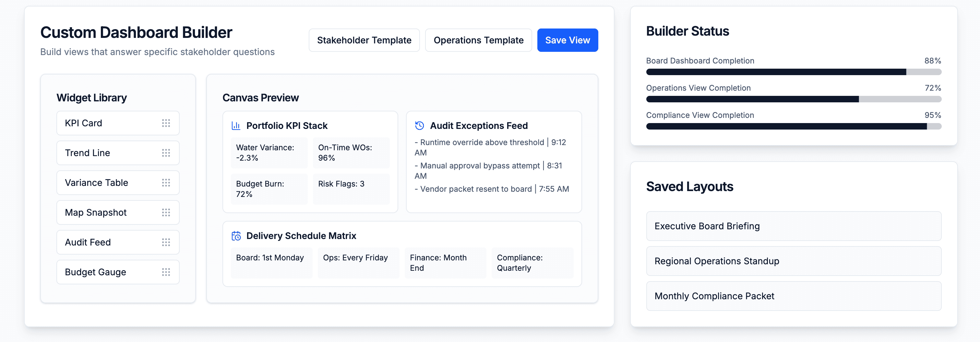Click the Delivery Schedule Matrix calendar icon

tap(236, 235)
